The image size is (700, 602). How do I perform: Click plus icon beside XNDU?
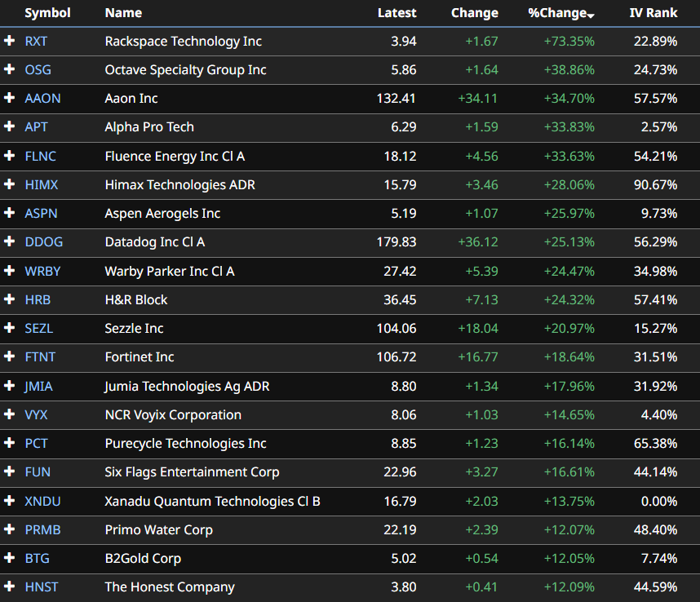point(9,501)
